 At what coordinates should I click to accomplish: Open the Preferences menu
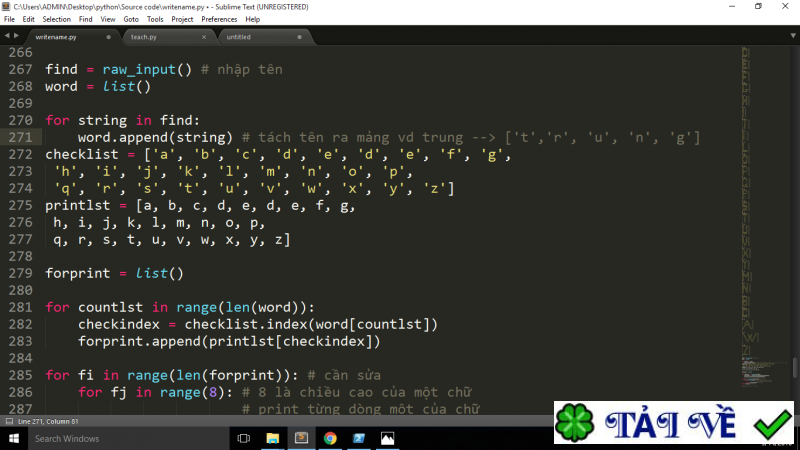tap(219, 19)
